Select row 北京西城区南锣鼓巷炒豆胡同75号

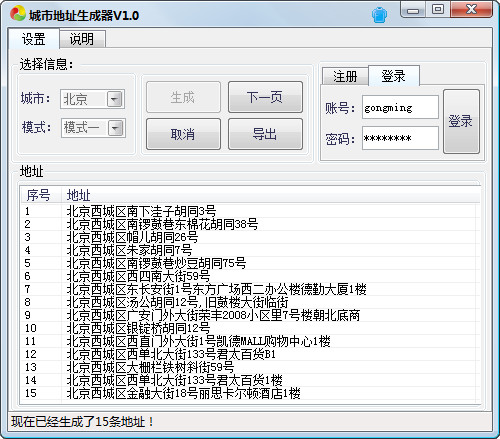point(250,263)
